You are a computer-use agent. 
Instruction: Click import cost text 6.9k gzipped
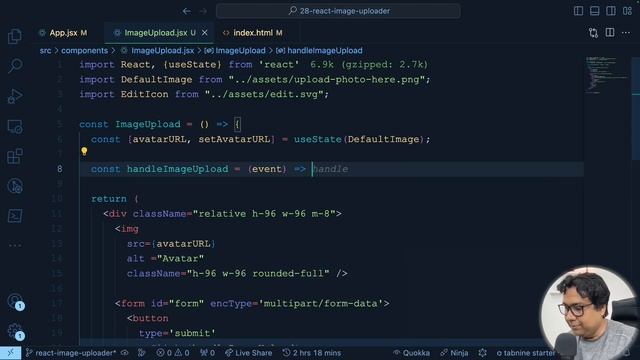(x=369, y=64)
